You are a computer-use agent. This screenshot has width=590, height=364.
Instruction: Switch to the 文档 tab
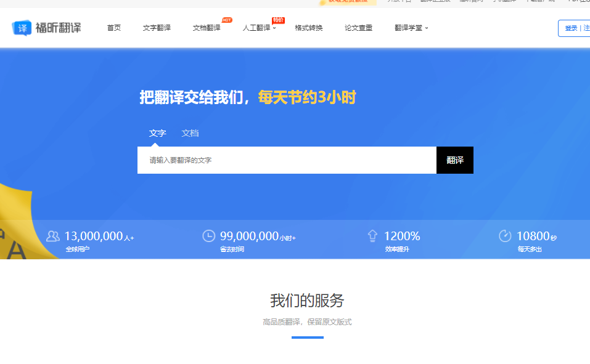pos(190,133)
